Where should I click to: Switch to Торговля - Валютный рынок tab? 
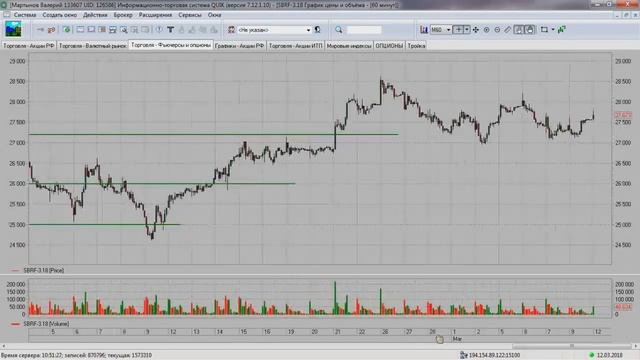(x=93, y=46)
